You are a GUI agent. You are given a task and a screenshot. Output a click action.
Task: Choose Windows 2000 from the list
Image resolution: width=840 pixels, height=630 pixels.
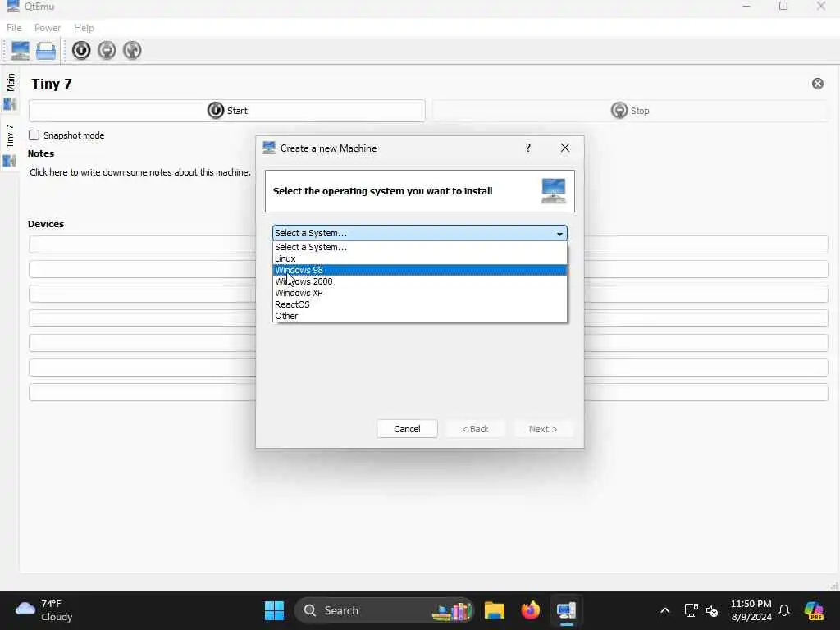420,282
